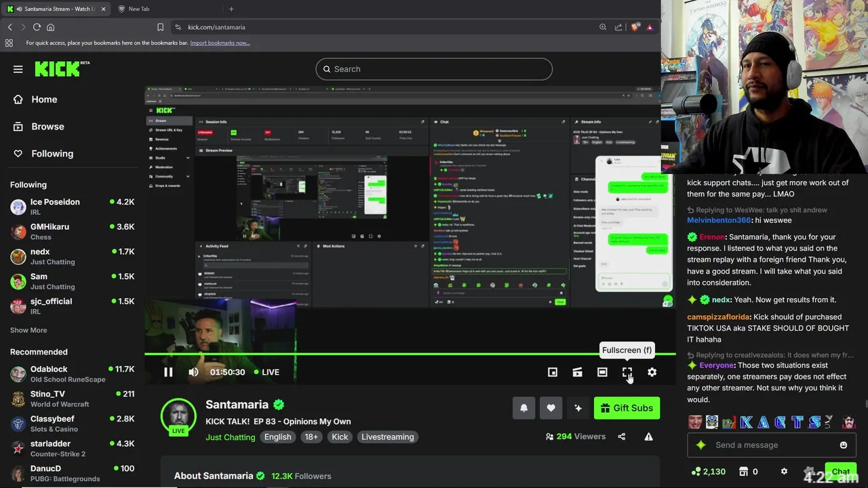The image size is (868, 488).
Task: Open chat identity sparkle icon
Action: pos(701,445)
